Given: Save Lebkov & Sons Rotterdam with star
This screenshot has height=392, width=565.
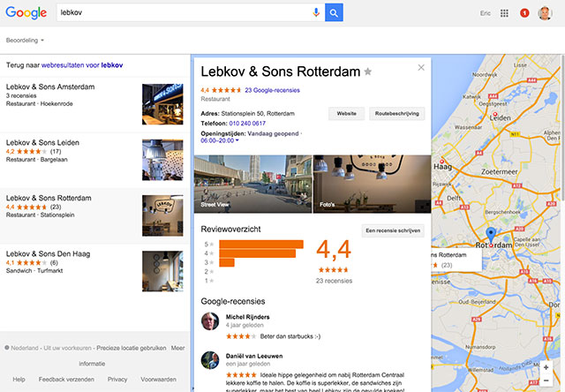Looking at the screenshot, I should click(x=367, y=72).
